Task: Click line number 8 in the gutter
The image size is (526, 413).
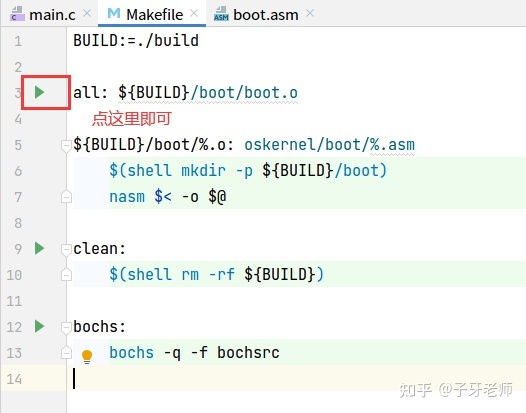Action: (x=18, y=223)
